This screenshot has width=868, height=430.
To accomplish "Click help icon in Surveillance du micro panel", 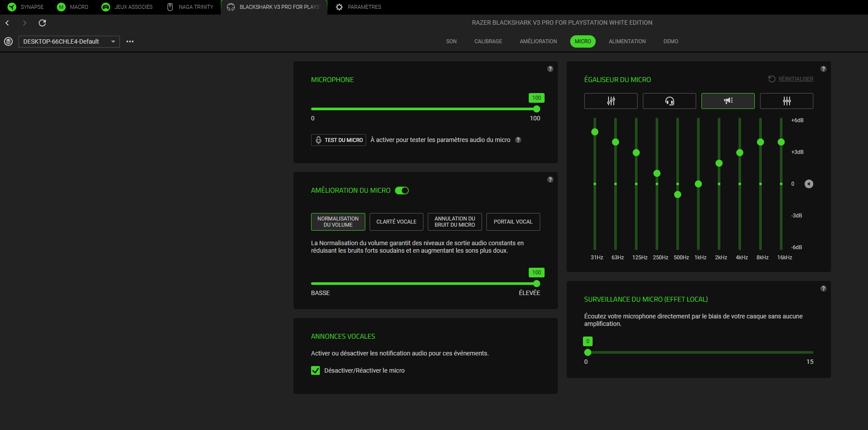I will point(823,288).
